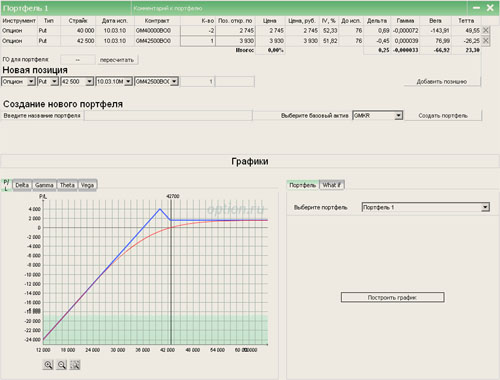This screenshot has width=500, height=380.
Task: Click total theta value 23,30
Action: (473, 50)
